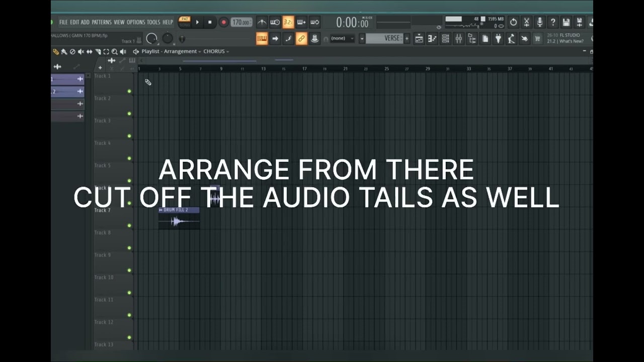644x362 pixels.
Task: Toggle multilink to controllers button
Action: [301, 38]
